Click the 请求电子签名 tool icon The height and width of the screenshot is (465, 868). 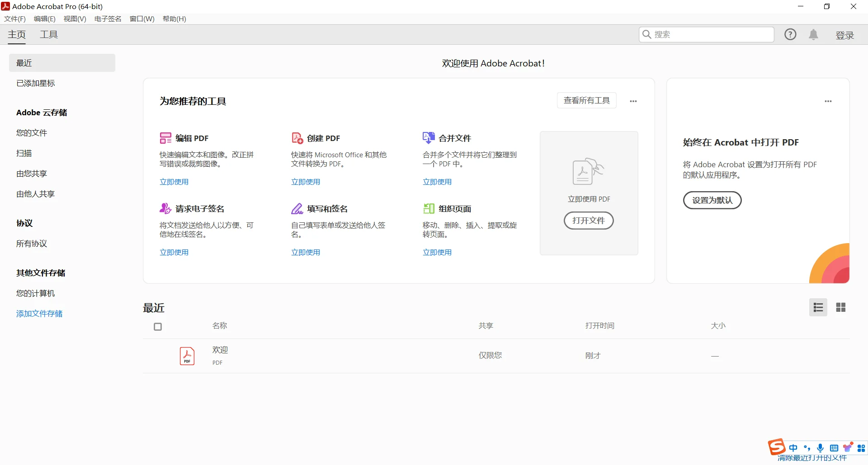click(x=165, y=208)
